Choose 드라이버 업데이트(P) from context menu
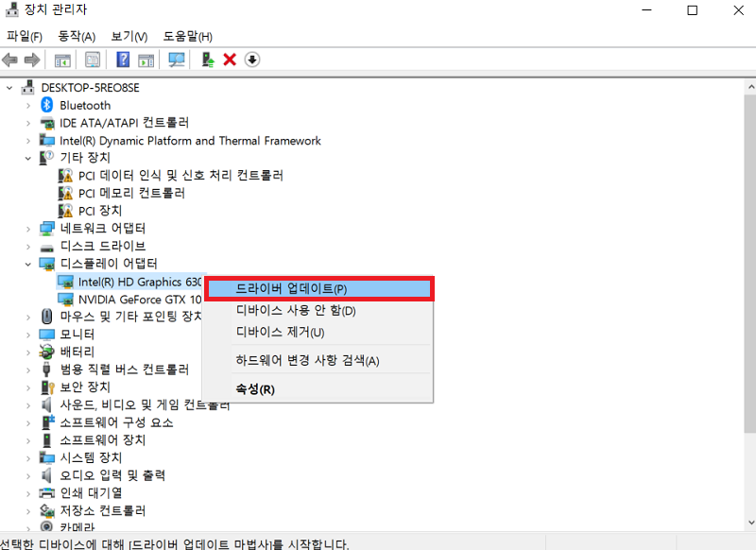 [319, 289]
